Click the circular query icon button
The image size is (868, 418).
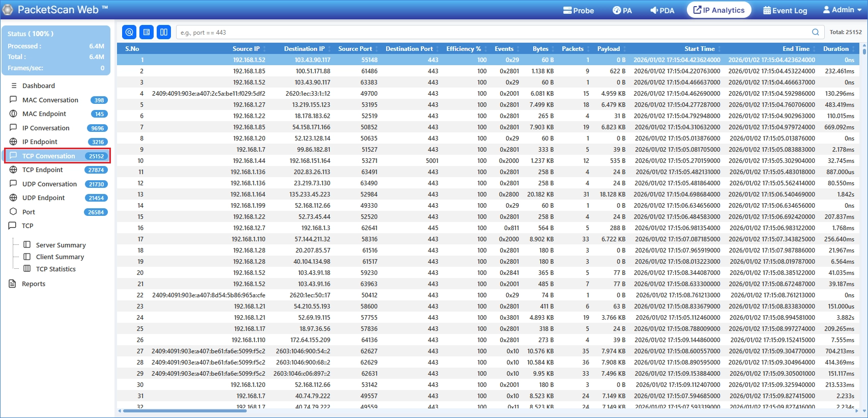[x=129, y=32]
